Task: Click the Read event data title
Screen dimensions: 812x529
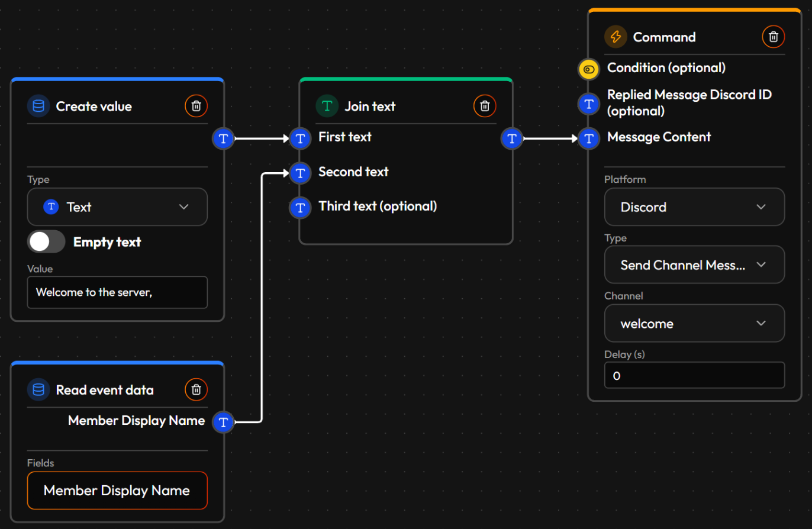Action: click(105, 390)
